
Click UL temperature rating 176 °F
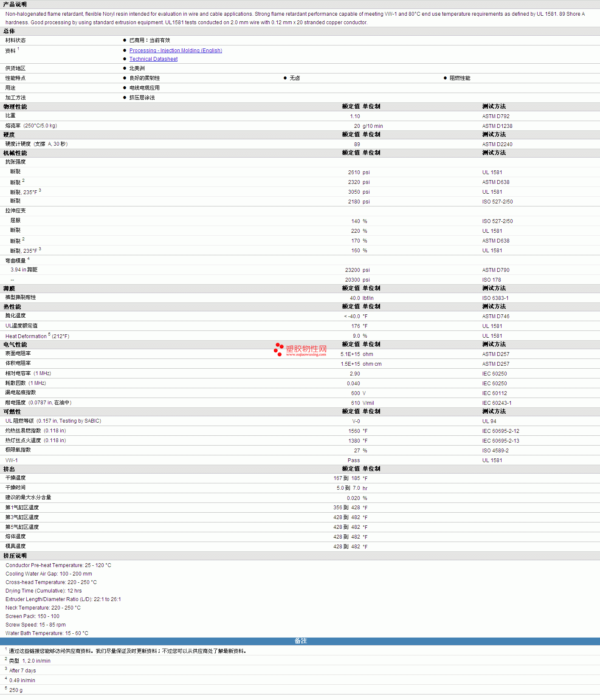[359, 326]
